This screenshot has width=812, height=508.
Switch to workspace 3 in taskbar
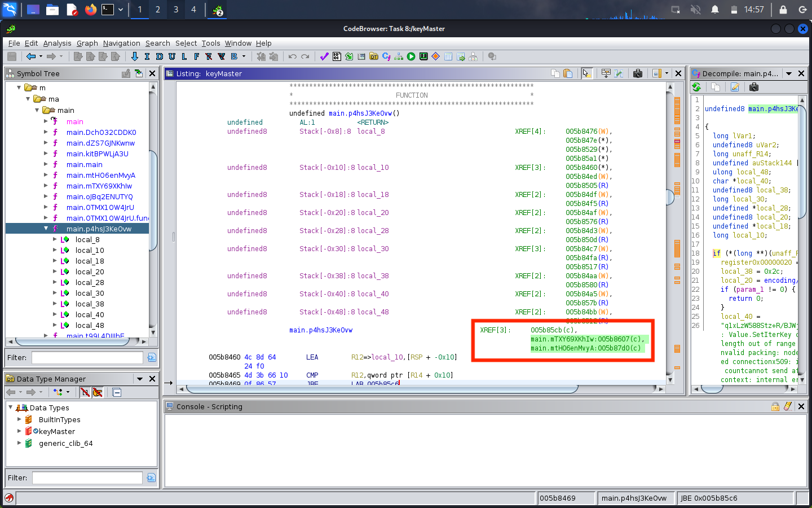(x=176, y=10)
